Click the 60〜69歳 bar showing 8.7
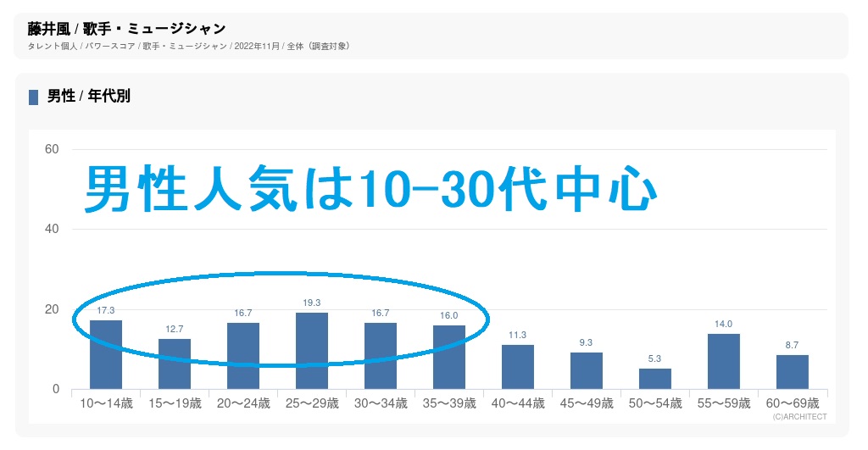Image resolution: width=868 pixels, height=450 pixels. [x=792, y=372]
